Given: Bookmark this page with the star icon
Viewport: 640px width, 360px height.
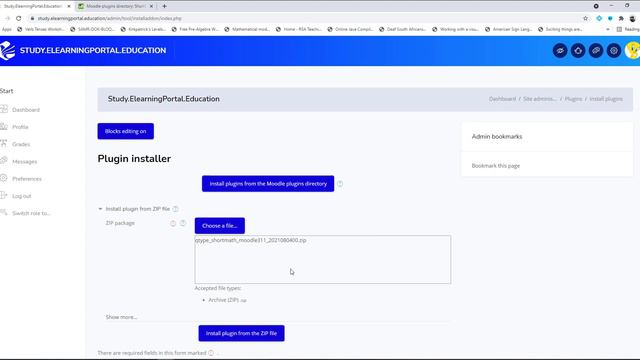Looking at the screenshot, I should (585, 18).
